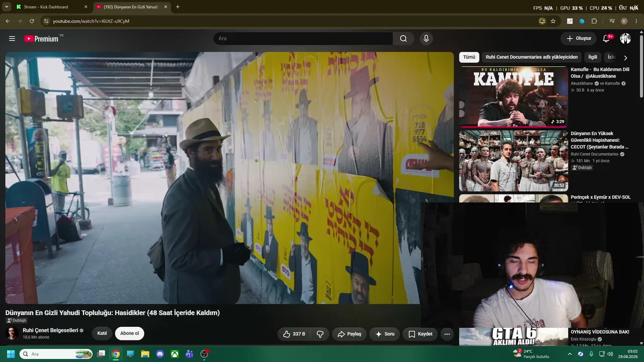Open the Akustikhane channel name
Screen dimensions: 644x362
tap(582, 83)
